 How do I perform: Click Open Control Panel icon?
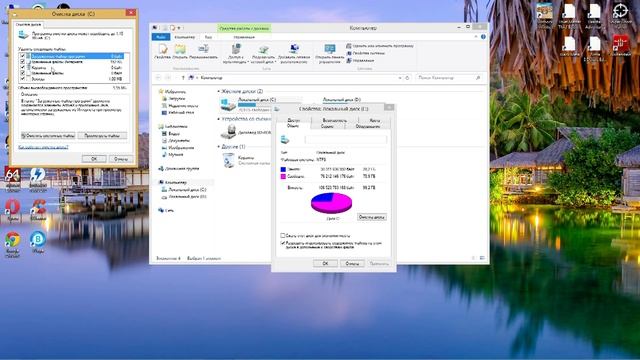pyautogui.click(x=329, y=49)
